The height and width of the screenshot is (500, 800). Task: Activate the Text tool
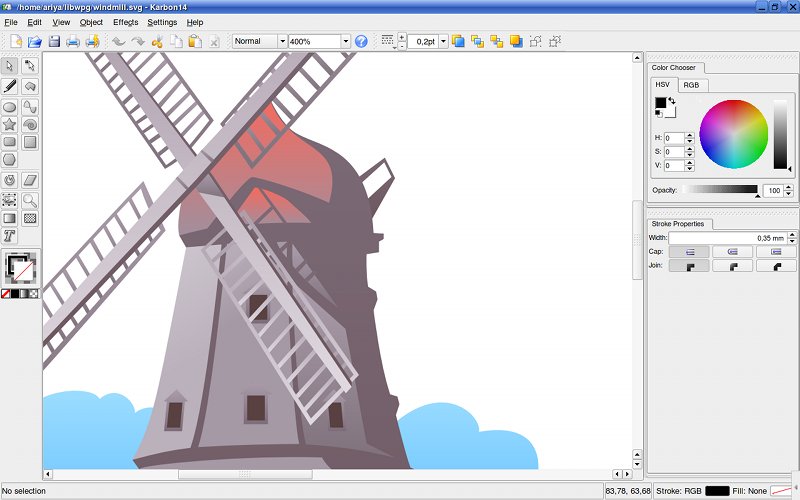pos(10,236)
